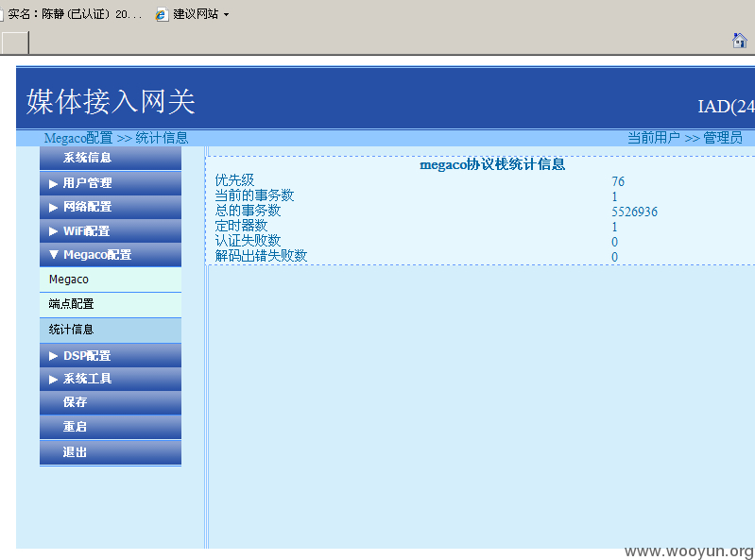Collapse the Megaco配置 menu
The image size is (755, 560).
(111, 255)
